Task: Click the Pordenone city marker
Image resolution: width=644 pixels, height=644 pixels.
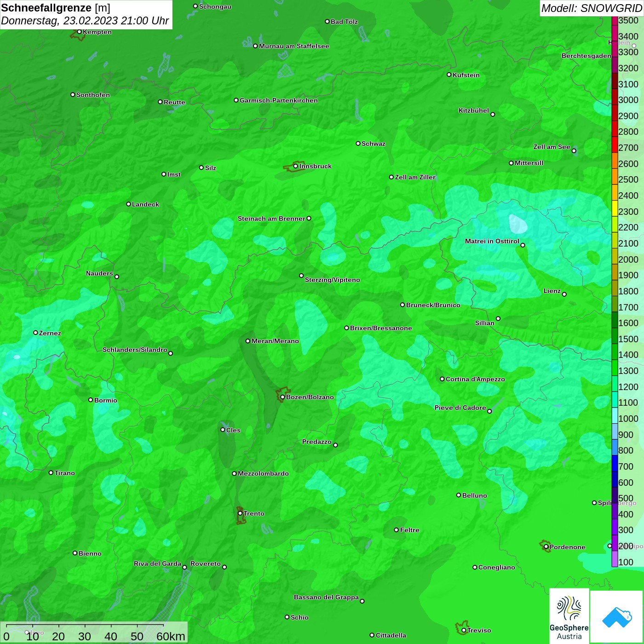Action: 546,547
